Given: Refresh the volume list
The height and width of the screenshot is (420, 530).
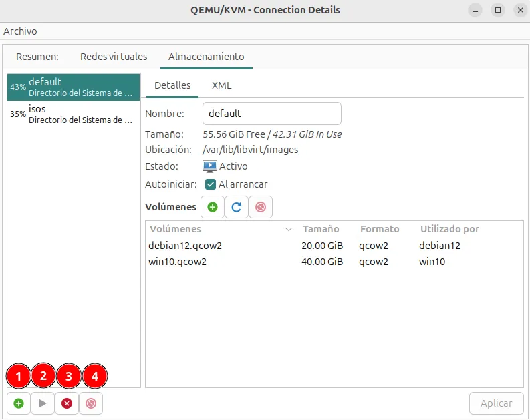Looking at the screenshot, I should pos(236,207).
